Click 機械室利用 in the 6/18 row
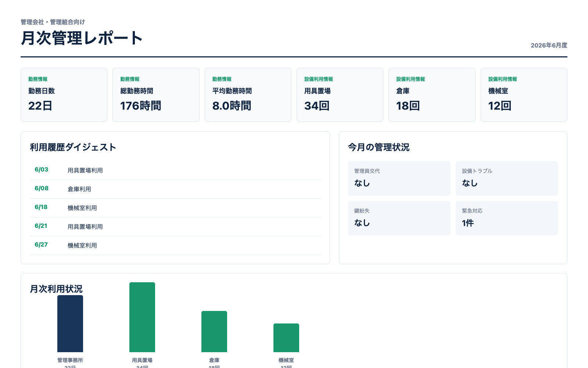Viewport: 588px width, 368px height. tap(82, 208)
